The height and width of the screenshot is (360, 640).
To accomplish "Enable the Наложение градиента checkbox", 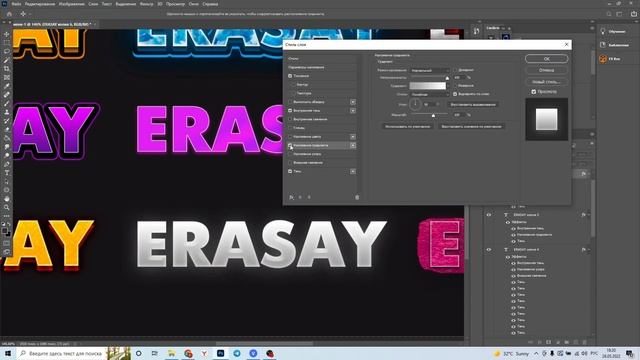I will click(x=290, y=145).
